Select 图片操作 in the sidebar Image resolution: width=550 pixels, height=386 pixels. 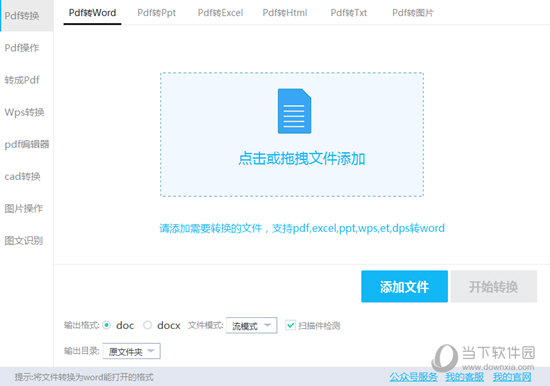pos(24,208)
